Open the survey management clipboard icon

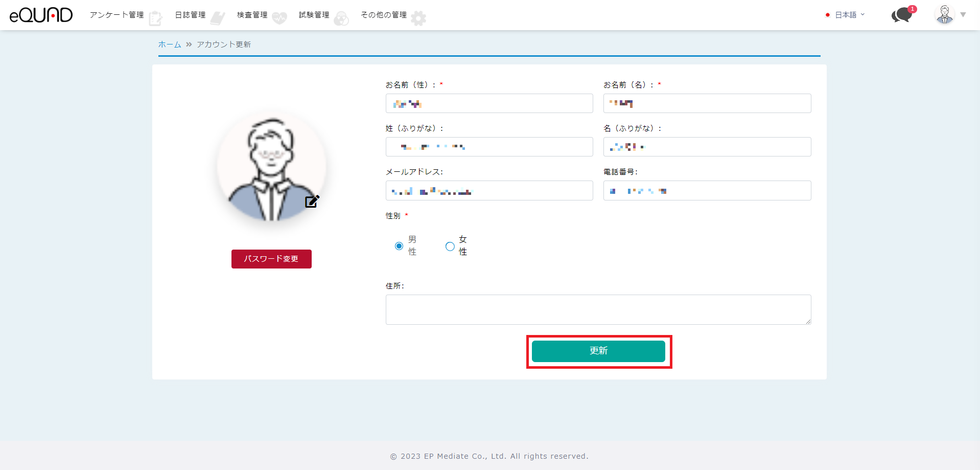click(155, 18)
